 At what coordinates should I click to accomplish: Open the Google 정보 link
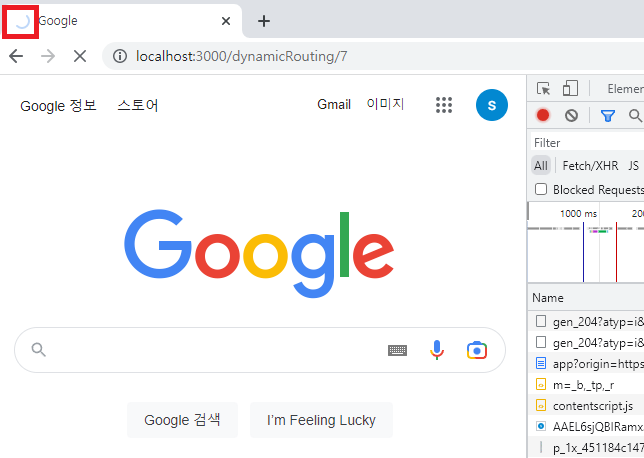(x=58, y=106)
